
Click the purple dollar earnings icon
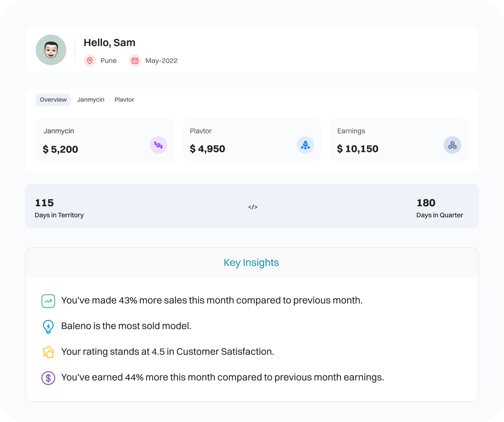tap(48, 378)
